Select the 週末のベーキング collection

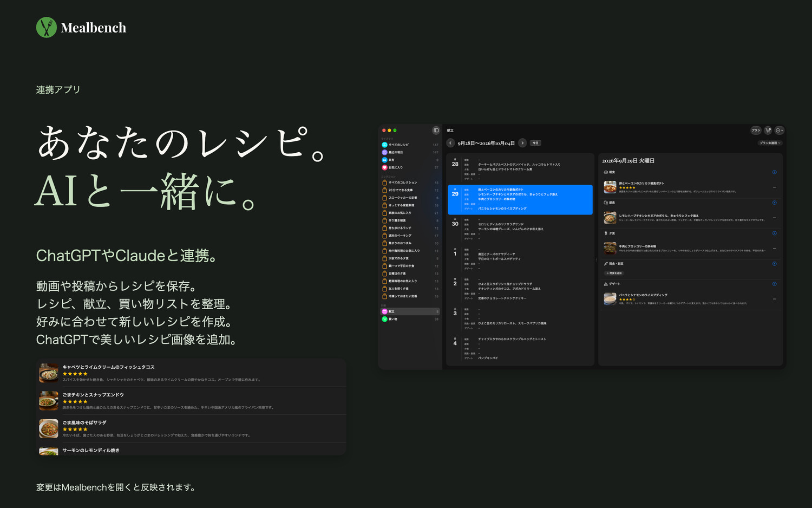(x=410, y=236)
